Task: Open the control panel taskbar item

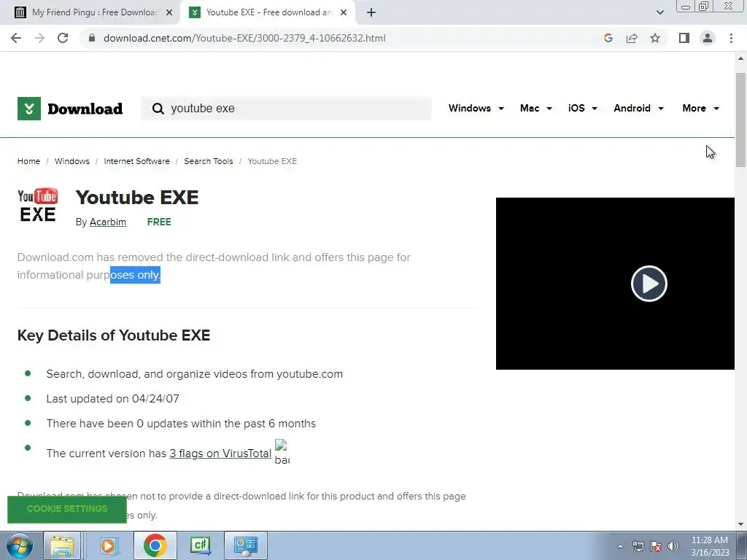Action: point(245,545)
